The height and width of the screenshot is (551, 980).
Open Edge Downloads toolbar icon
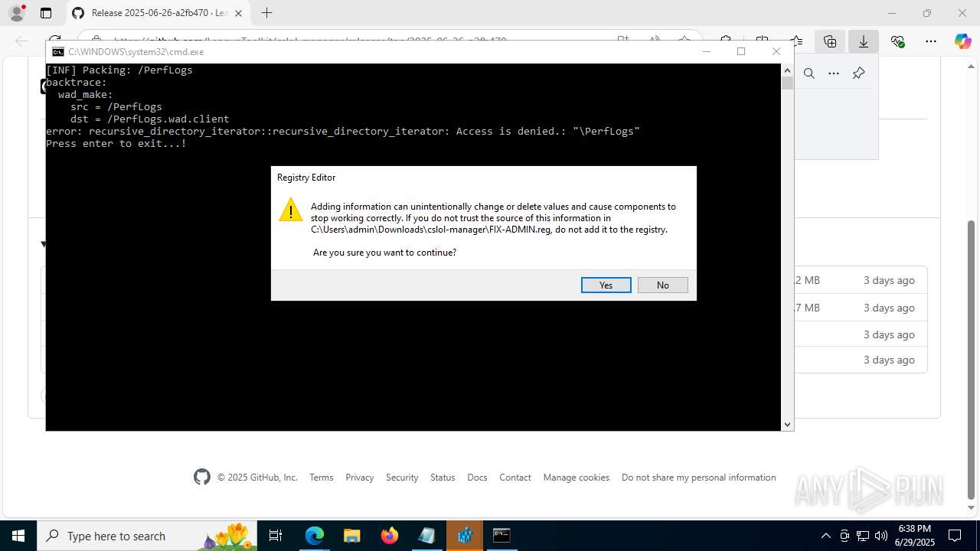click(864, 41)
